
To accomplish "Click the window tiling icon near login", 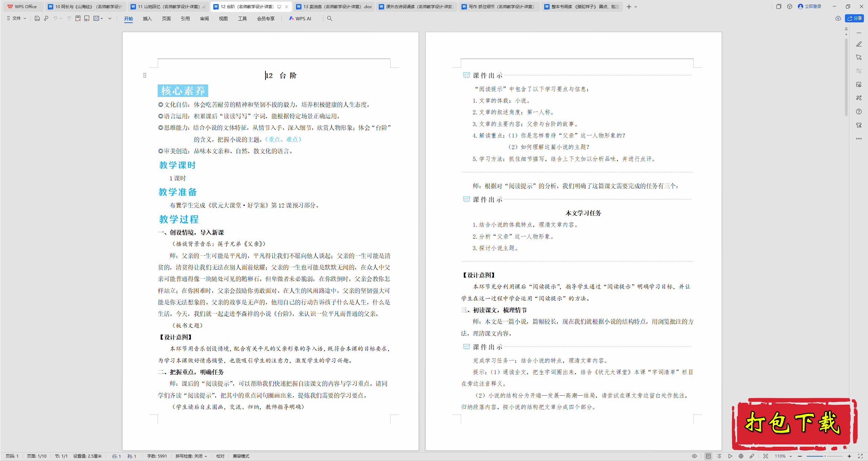I will [779, 6].
